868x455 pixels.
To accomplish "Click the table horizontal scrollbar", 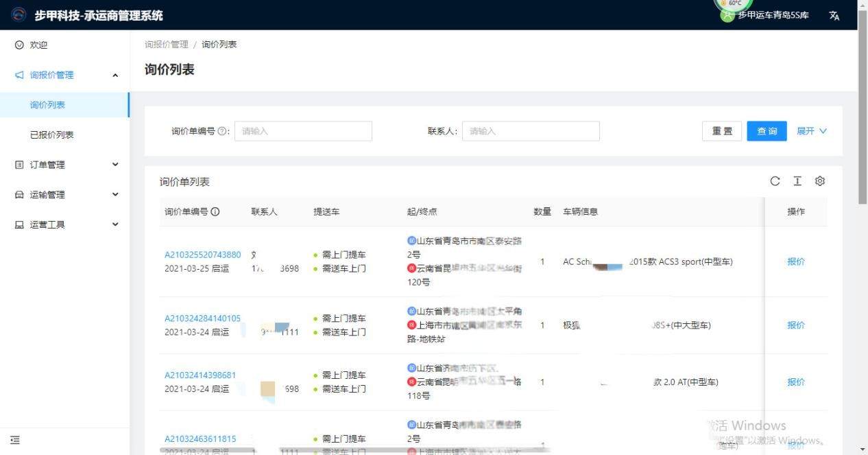I will (x=357, y=451).
